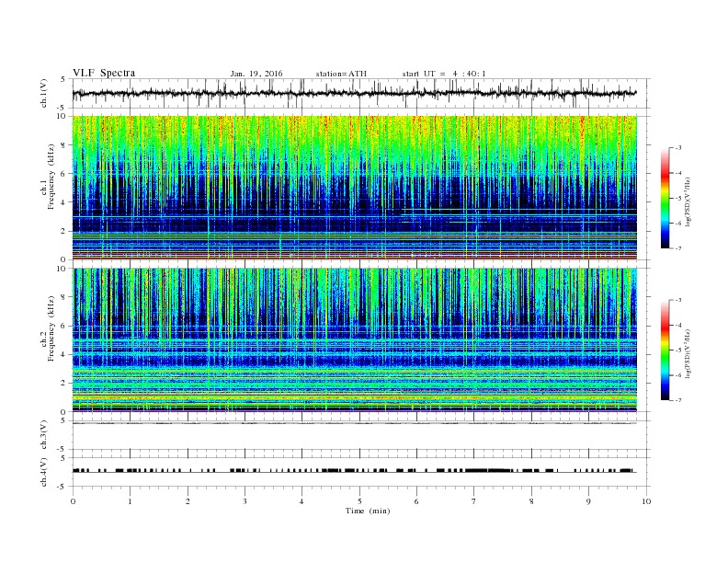This screenshot has height=563, width=728.
Task: Select the "Jan. 19, 2016" date text
Action: click(256, 74)
